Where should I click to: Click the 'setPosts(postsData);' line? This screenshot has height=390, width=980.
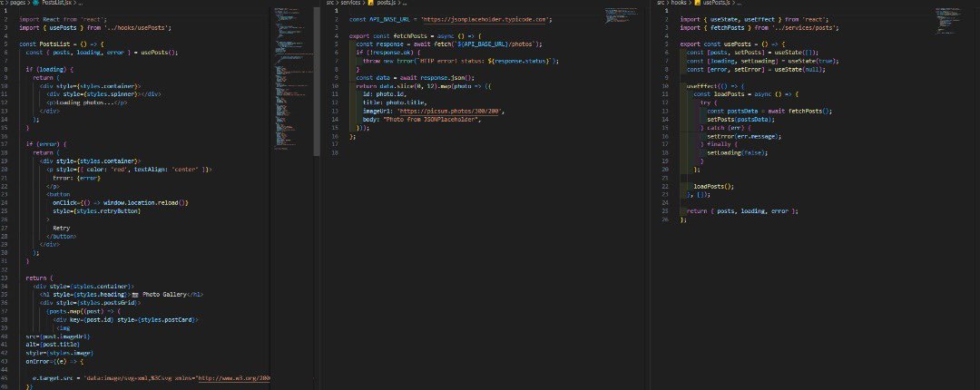coord(740,120)
